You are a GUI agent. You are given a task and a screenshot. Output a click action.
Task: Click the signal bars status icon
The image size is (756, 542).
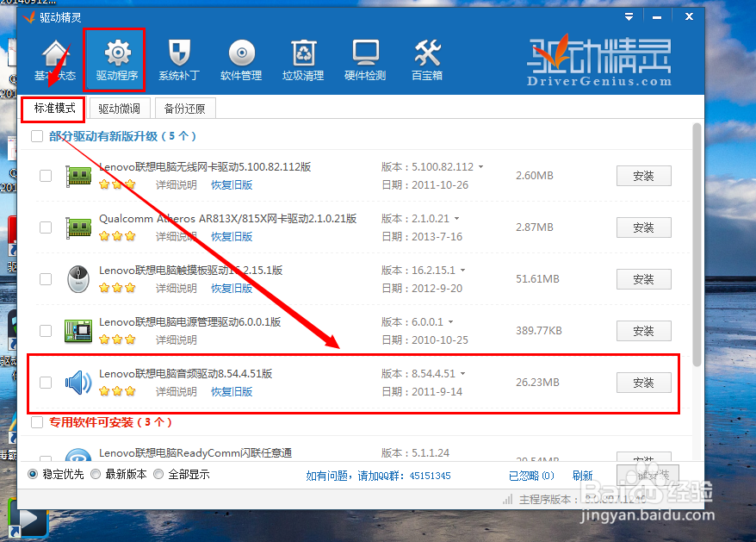click(x=507, y=500)
